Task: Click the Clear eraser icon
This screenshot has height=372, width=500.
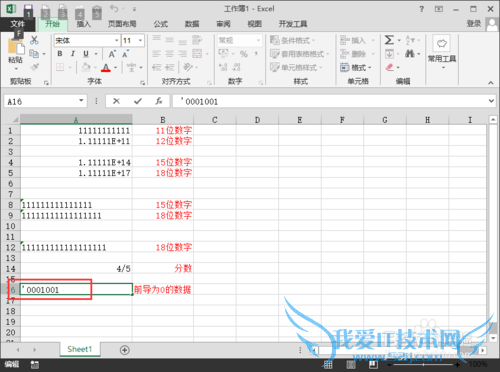Action: point(389,68)
